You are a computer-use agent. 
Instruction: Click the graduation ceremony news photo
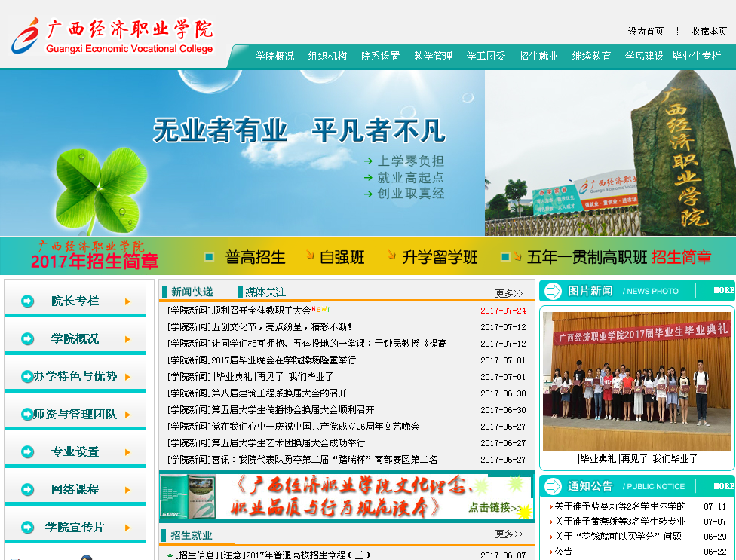(636, 381)
